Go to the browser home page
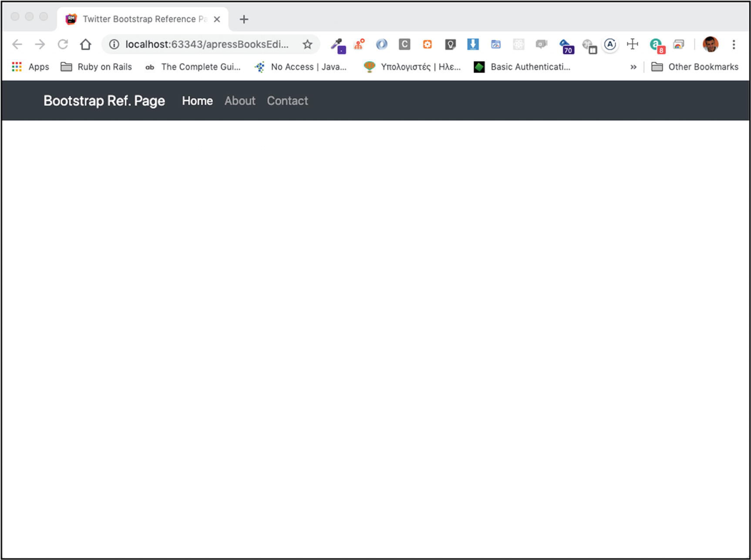Viewport: 751px width, 560px height. click(x=86, y=44)
